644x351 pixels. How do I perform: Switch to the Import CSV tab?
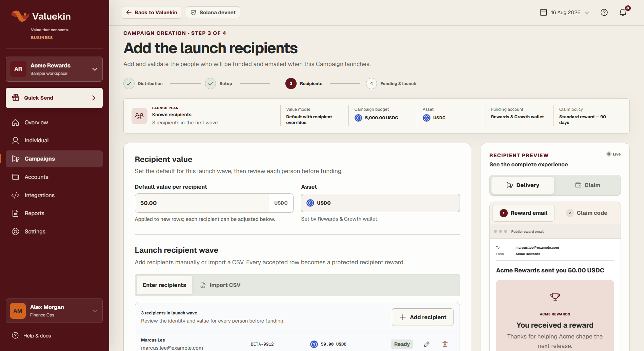220,285
